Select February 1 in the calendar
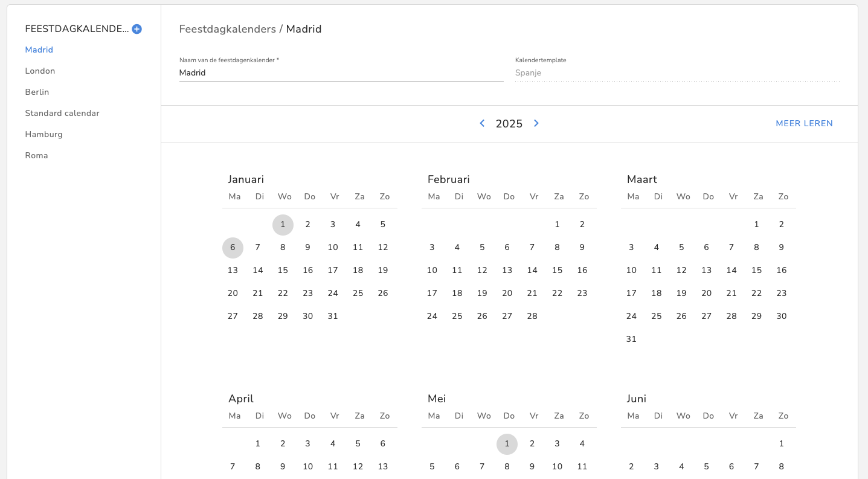This screenshot has width=868, height=479. point(557,225)
